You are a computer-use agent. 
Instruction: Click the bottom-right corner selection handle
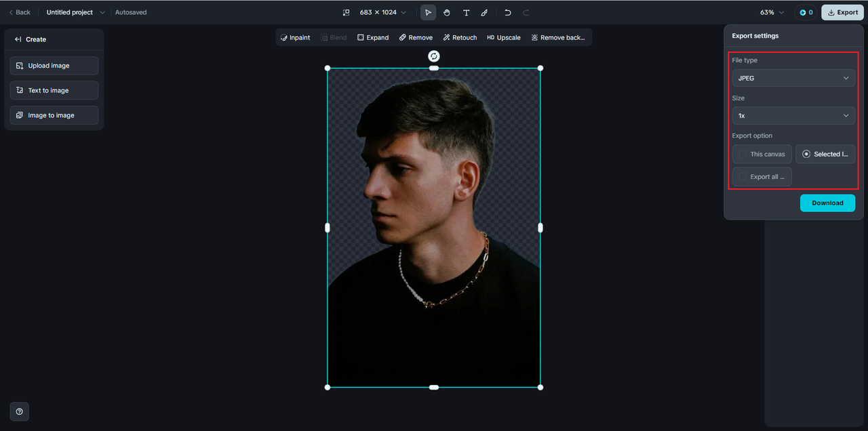[x=540, y=388]
